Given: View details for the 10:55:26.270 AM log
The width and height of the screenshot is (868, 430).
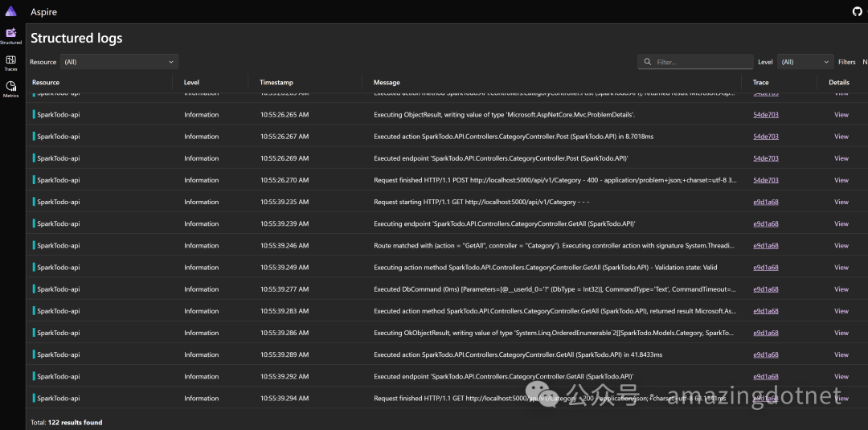Looking at the screenshot, I should click(841, 180).
